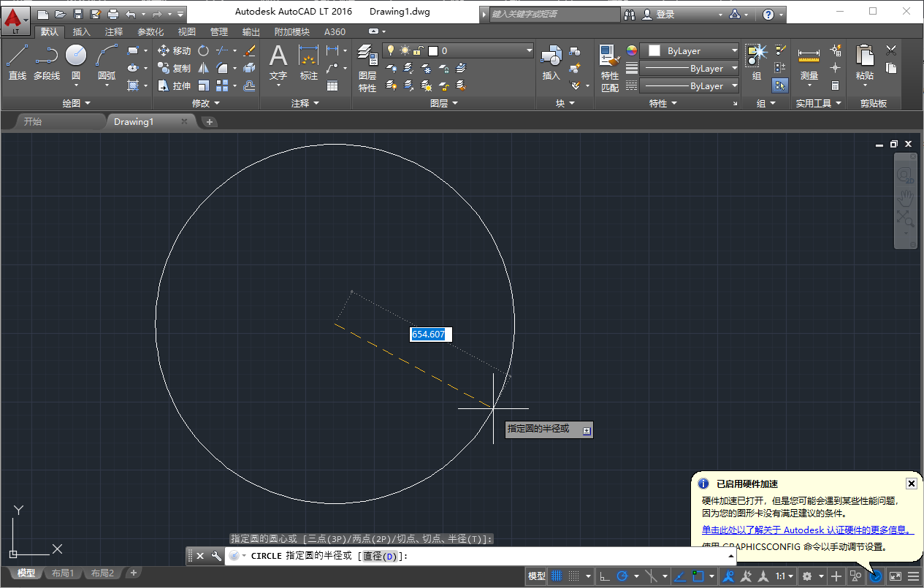Open the quick calculator icon

[836, 85]
